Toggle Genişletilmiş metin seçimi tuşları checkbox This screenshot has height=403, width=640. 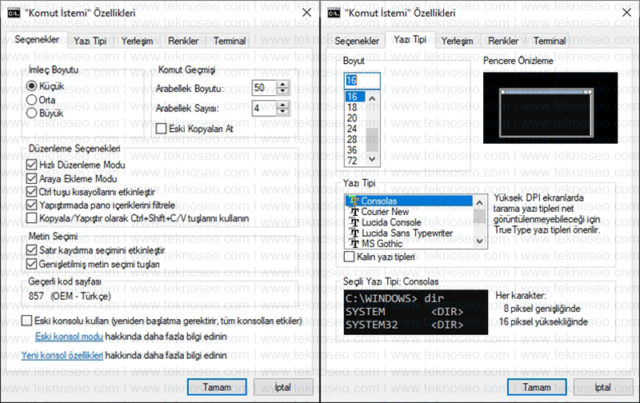point(31,264)
